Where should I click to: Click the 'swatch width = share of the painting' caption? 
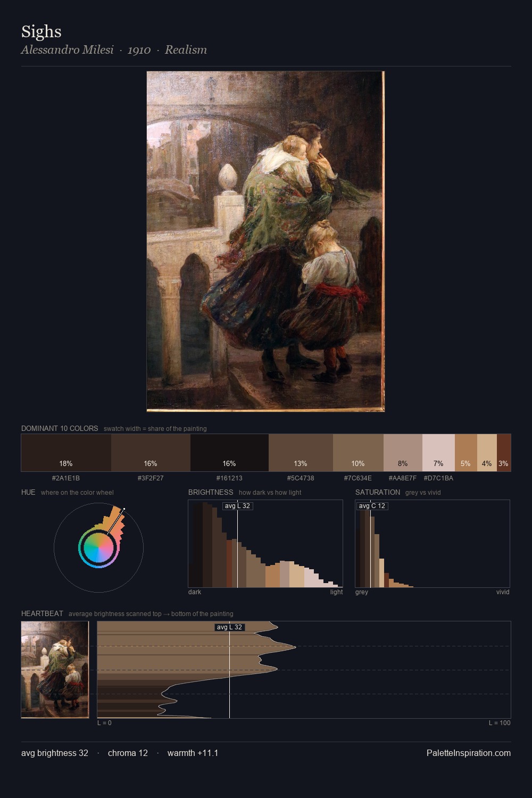pos(155,429)
